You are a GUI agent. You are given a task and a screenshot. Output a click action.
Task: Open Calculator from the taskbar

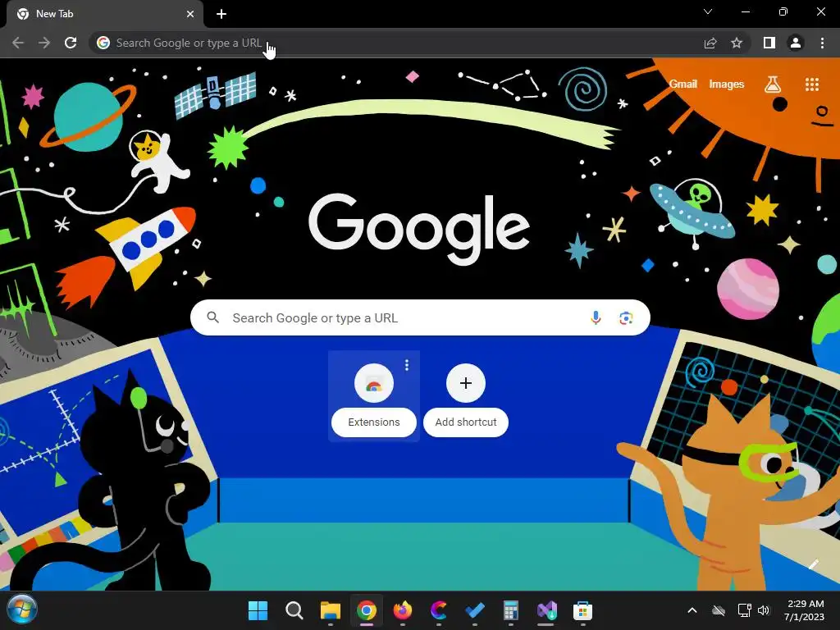tap(510, 610)
